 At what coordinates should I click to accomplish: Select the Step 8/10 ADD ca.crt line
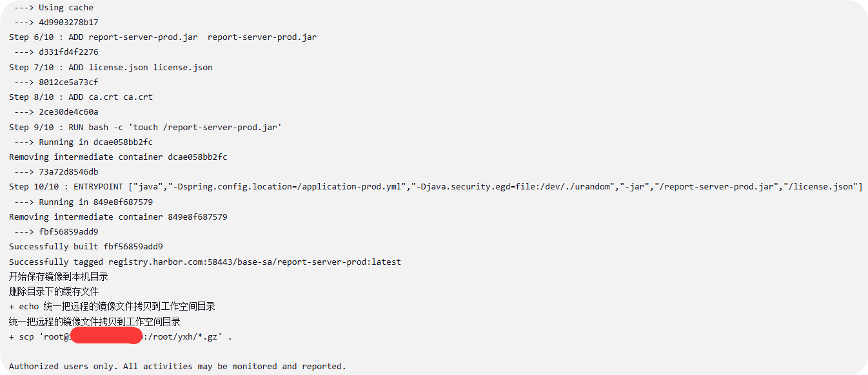(81, 97)
